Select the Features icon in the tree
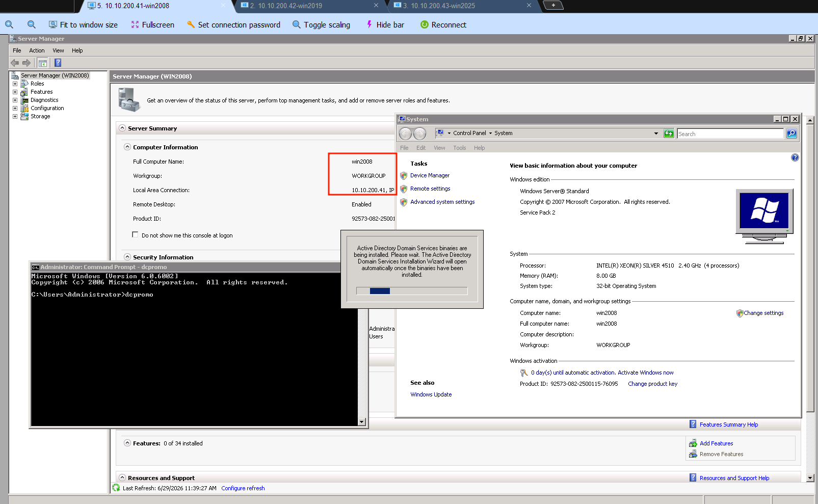The height and width of the screenshot is (504, 818). coord(24,92)
